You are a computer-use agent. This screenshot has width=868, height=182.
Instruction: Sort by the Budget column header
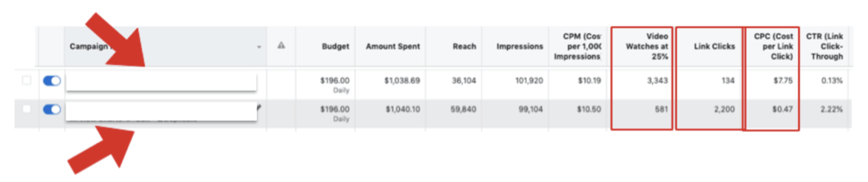pos(335,46)
